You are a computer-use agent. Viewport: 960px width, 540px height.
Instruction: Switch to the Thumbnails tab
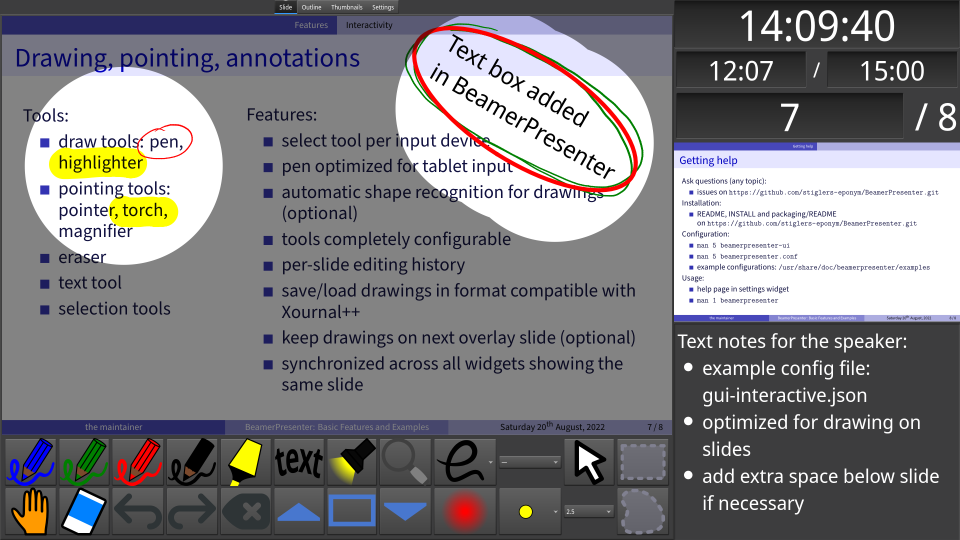(x=347, y=7)
